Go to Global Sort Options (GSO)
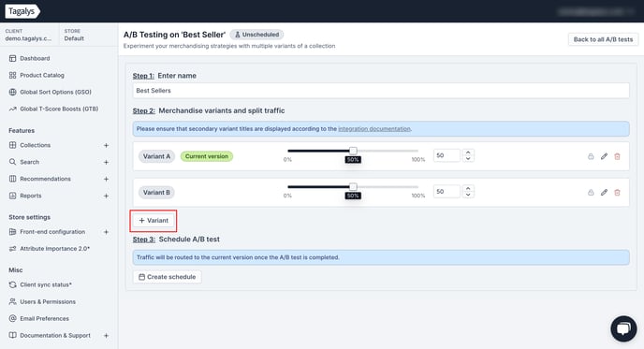 coord(55,92)
